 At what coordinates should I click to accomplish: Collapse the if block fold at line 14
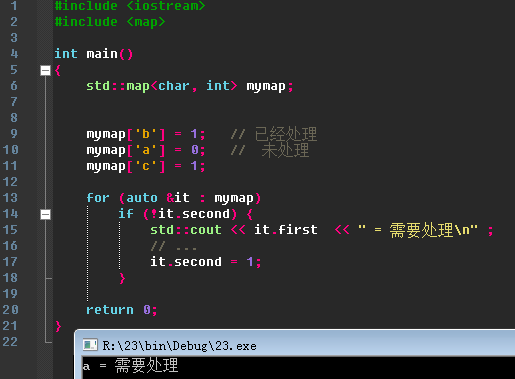(45, 214)
